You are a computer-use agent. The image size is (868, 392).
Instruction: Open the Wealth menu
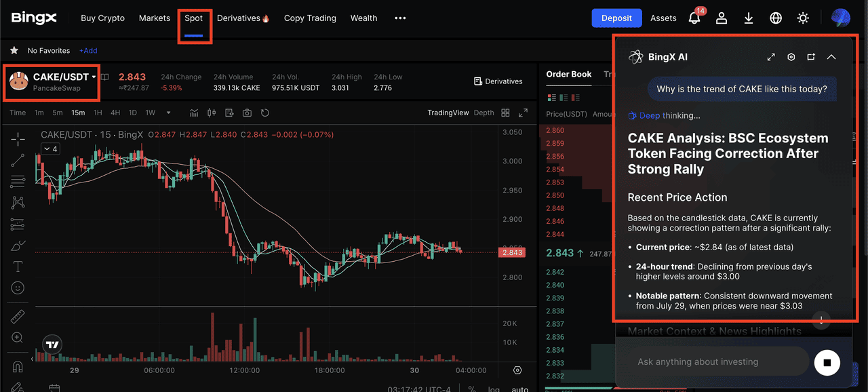[x=364, y=18]
